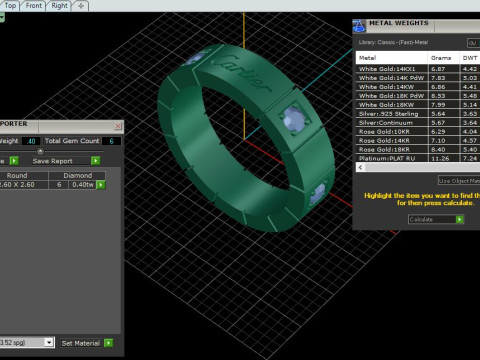This screenshot has width=480, height=360.
Task: Click the Total Gem Count field
Action: coord(111,141)
